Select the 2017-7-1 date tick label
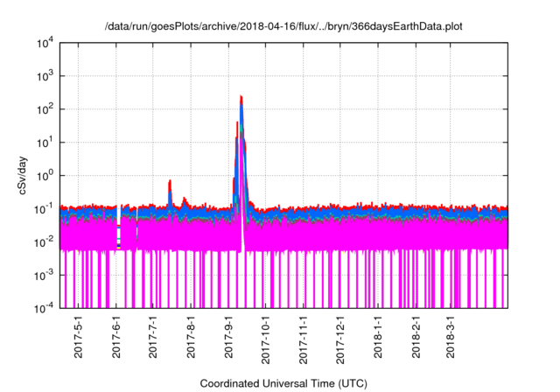The width and height of the screenshot is (560, 392). point(153,337)
